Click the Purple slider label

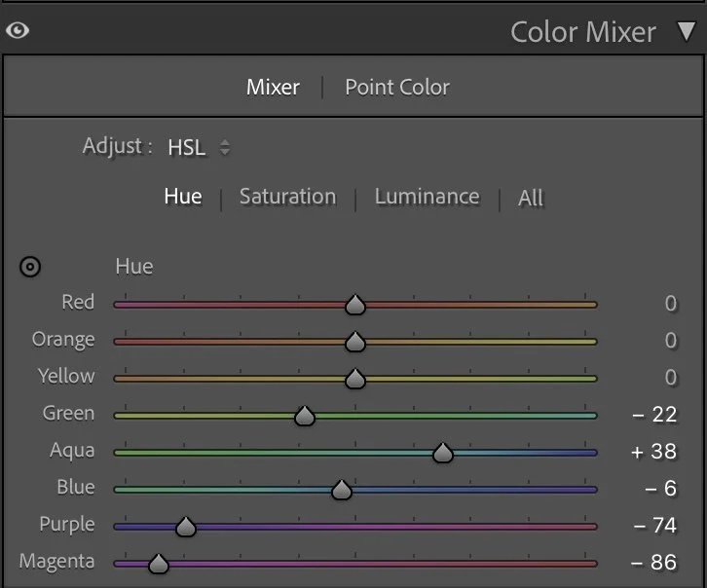(67, 525)
